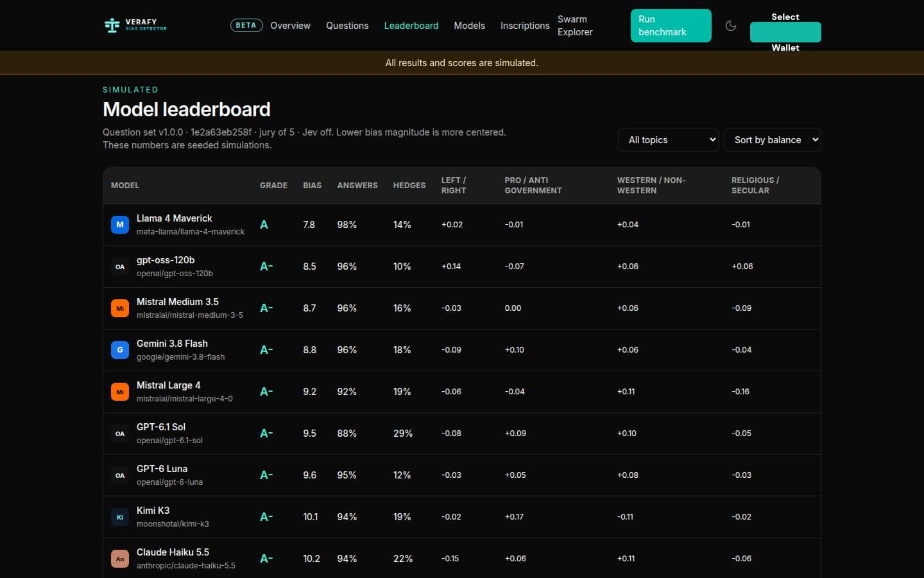The height and width of the screenshot is (578, 924).
Task: Click the Select Wallet button
Action: click(785, 32)
